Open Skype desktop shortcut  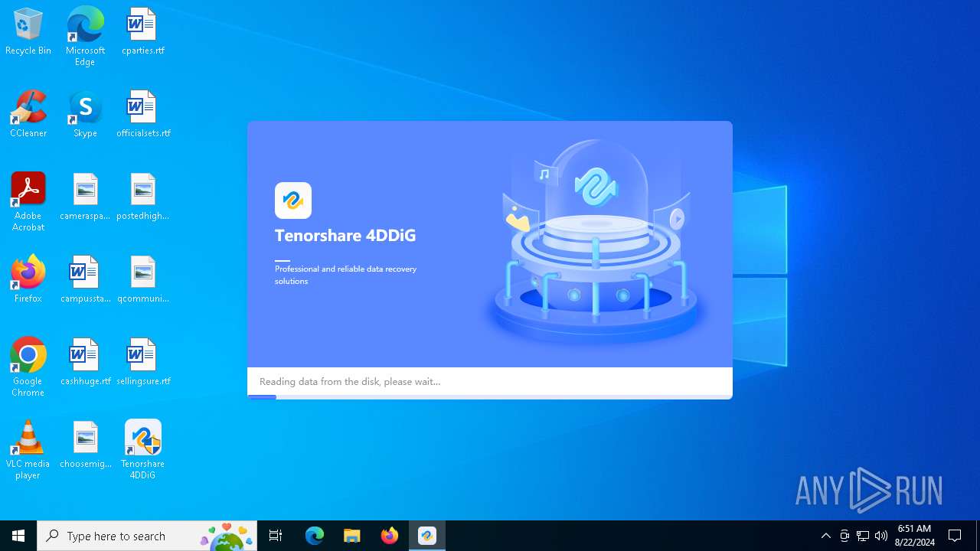[x=85, y=115]
